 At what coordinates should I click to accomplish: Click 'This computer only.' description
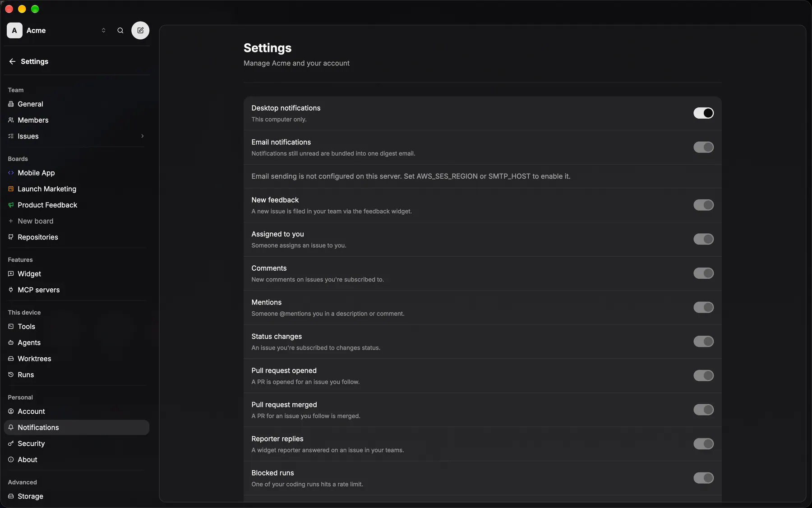coord(279,119)
